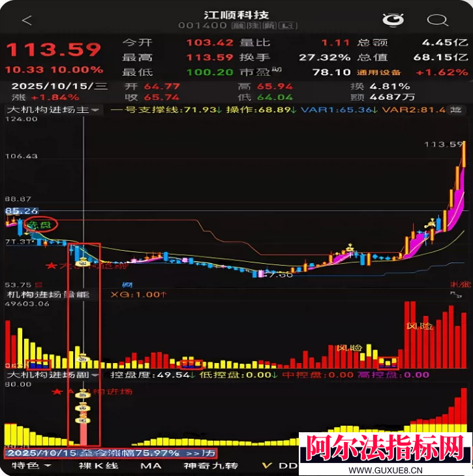Tap the 新 badge beside stock code
Screen dimensions: 473x476
coord(269,25)
